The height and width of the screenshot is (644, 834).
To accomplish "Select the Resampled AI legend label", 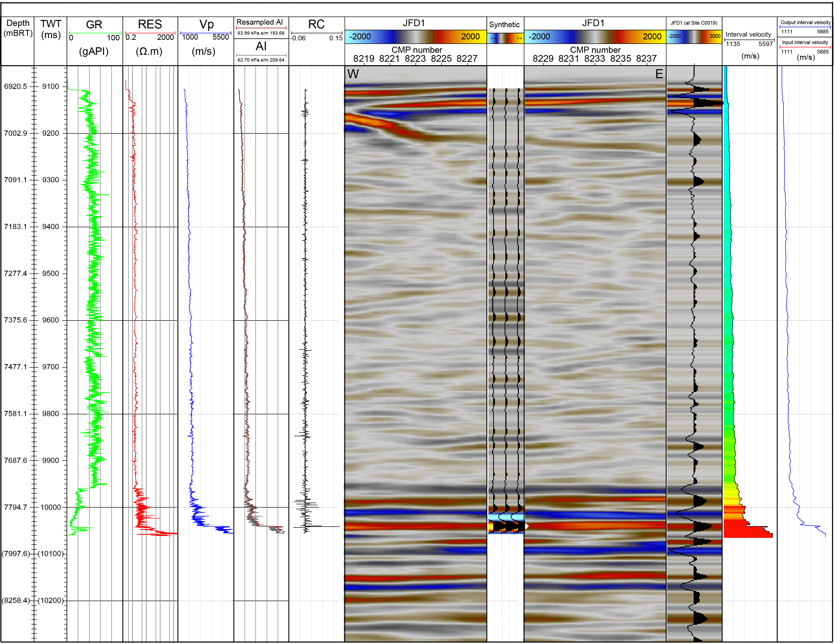I will point(260,22).
